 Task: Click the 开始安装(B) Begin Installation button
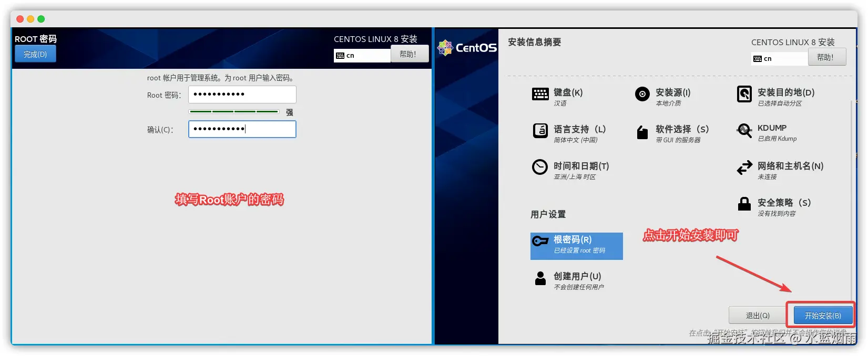click(x=823, y=316)
